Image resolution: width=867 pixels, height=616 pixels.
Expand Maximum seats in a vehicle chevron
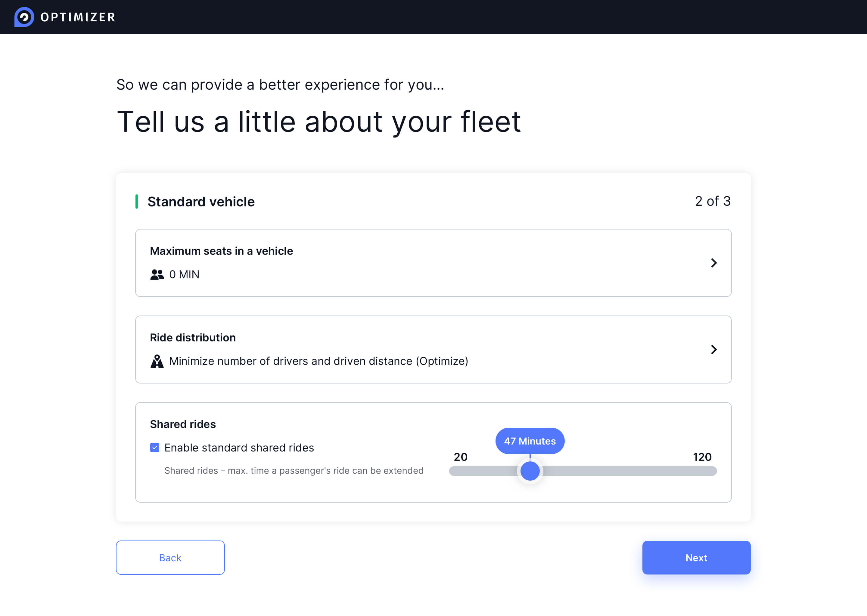(x=713, y=263)
